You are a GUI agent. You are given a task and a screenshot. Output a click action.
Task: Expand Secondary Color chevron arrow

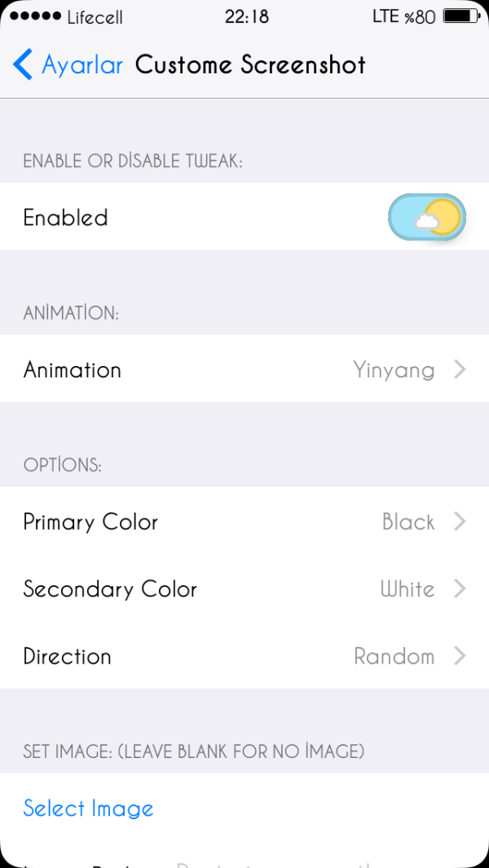460,588
